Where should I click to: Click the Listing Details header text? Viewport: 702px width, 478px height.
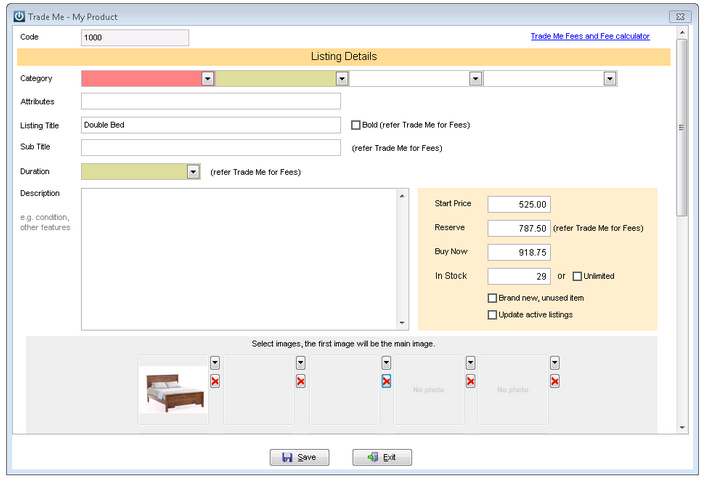click(x=344, y=56)
